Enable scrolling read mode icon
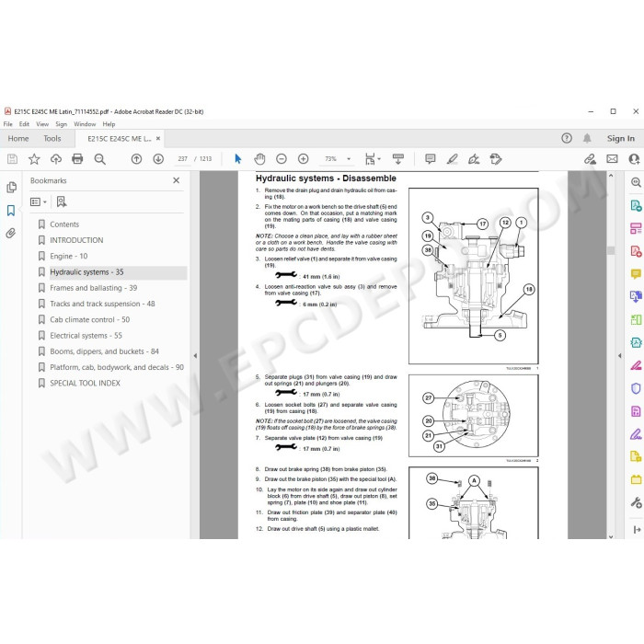This screenshot has height=644, width=644. (x=398, y=159)
